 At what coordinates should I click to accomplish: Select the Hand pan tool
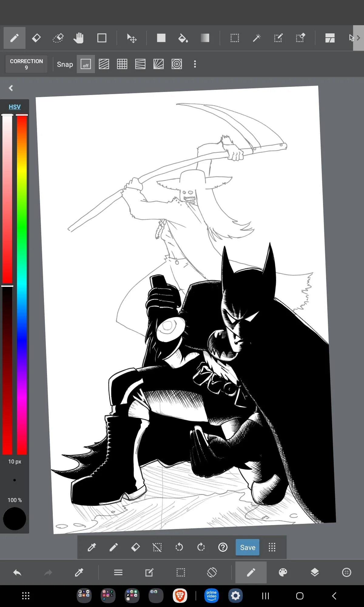tap(79, 38)
